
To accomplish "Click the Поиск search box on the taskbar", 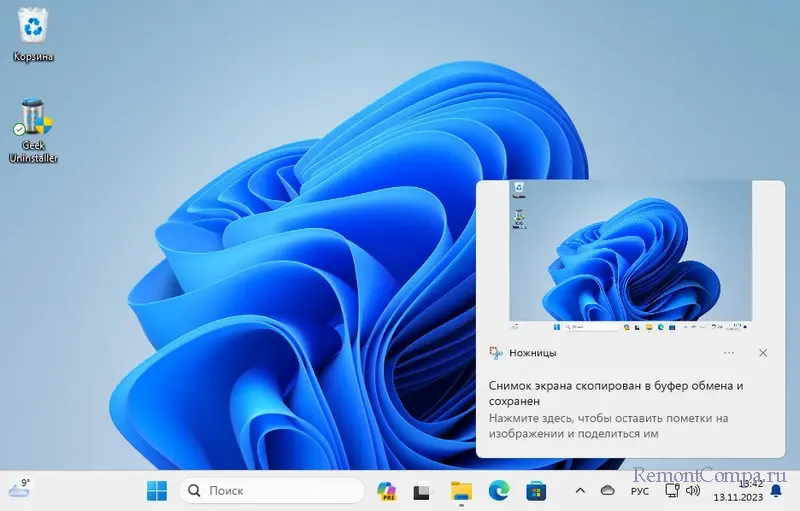I will 272,491.
